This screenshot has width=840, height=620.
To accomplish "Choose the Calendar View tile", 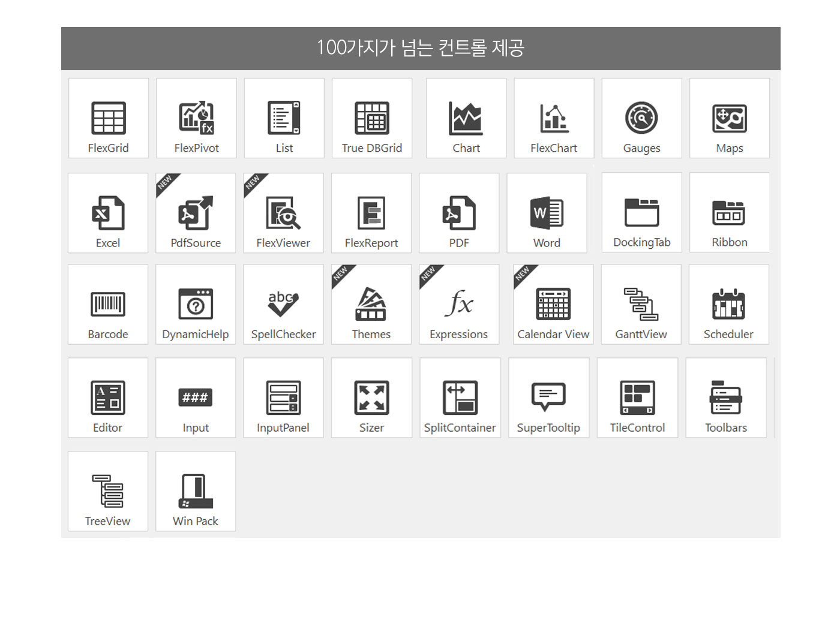I will 553,304.
